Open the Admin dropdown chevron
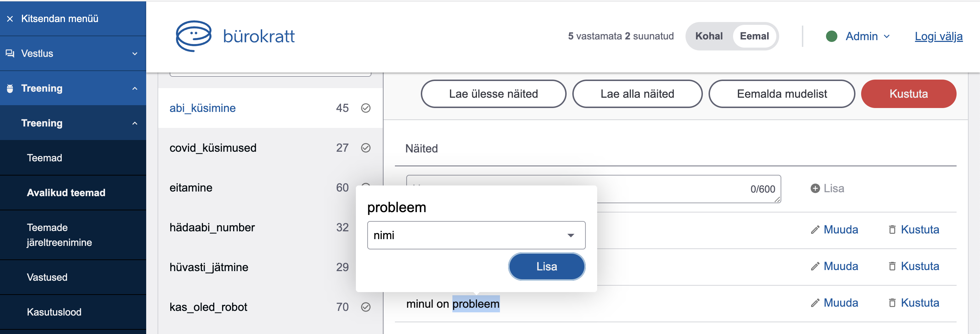The height and width of the screenshot is (334, 980). [887, 36]
